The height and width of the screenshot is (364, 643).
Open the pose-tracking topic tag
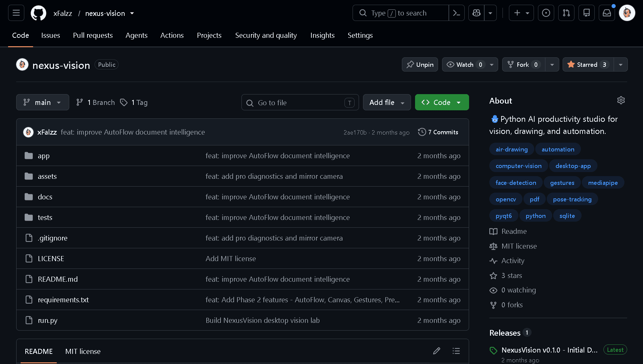[x=572, y=199]
